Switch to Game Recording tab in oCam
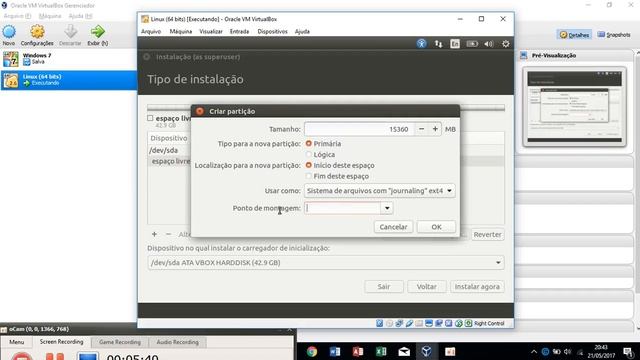Viewport: 640px width, 360px height. [x=120, y=342]
